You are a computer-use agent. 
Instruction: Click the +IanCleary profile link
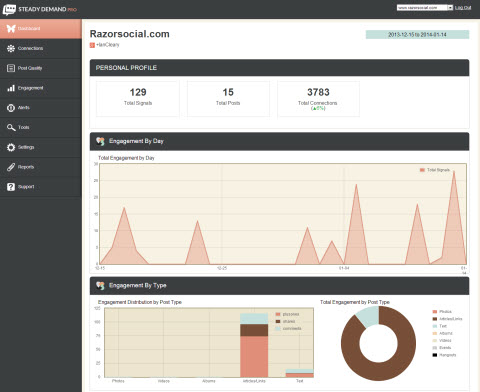[x=108, y=45]
